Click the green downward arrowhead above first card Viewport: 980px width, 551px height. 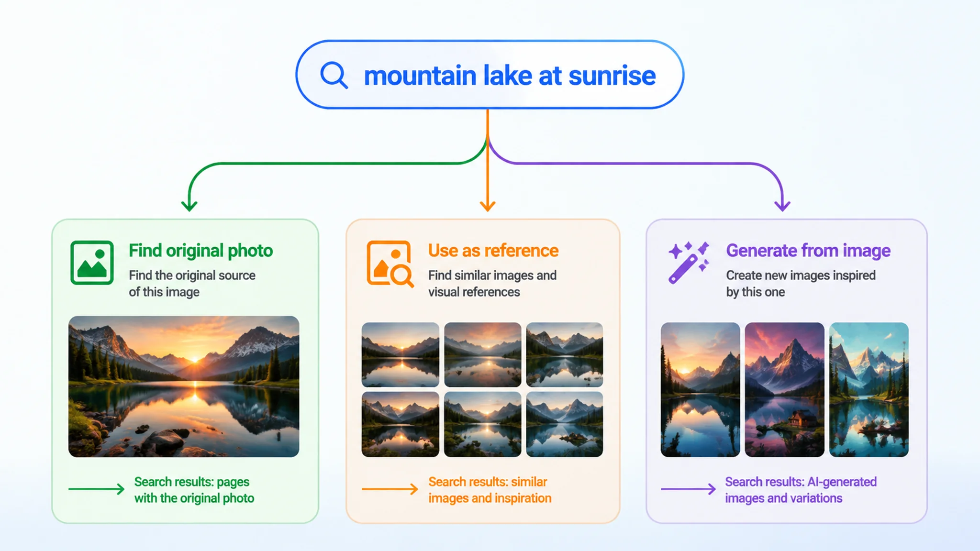[x=189, y=206]
